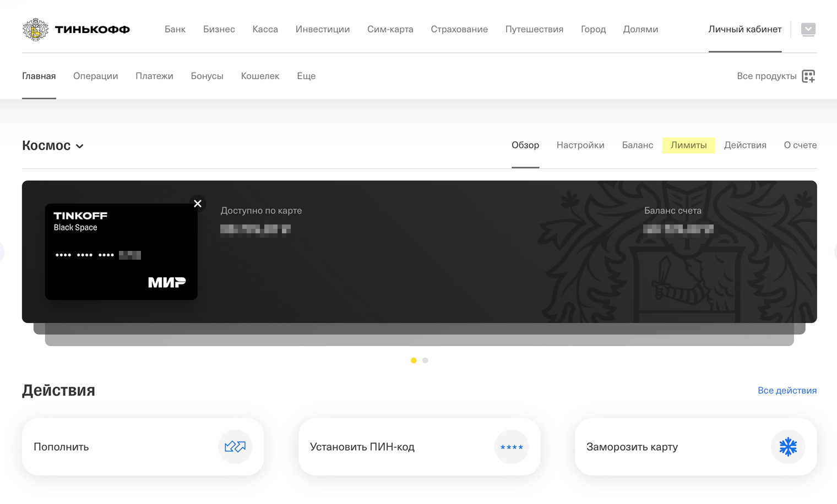The height and width of the screenshot is (504, 837).
Task: Switch to Кошелек tab
Action: (260, 76)
